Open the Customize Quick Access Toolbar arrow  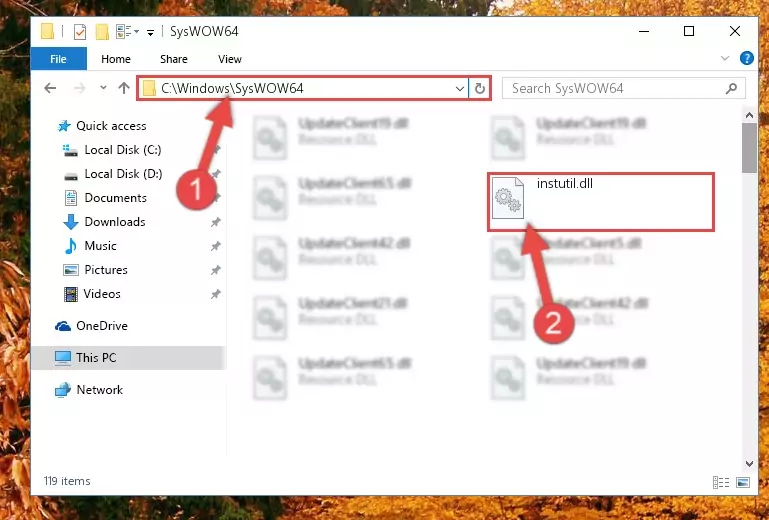point(151,33)
